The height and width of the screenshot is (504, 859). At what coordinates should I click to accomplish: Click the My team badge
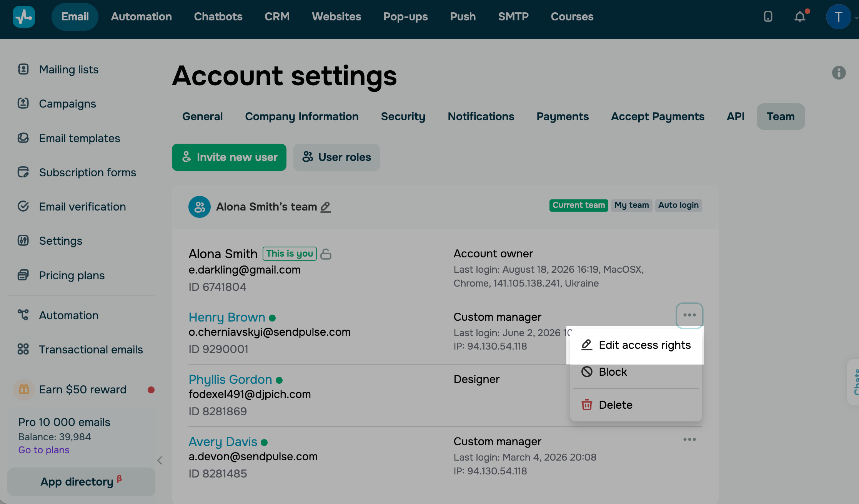tap(632, 205)
